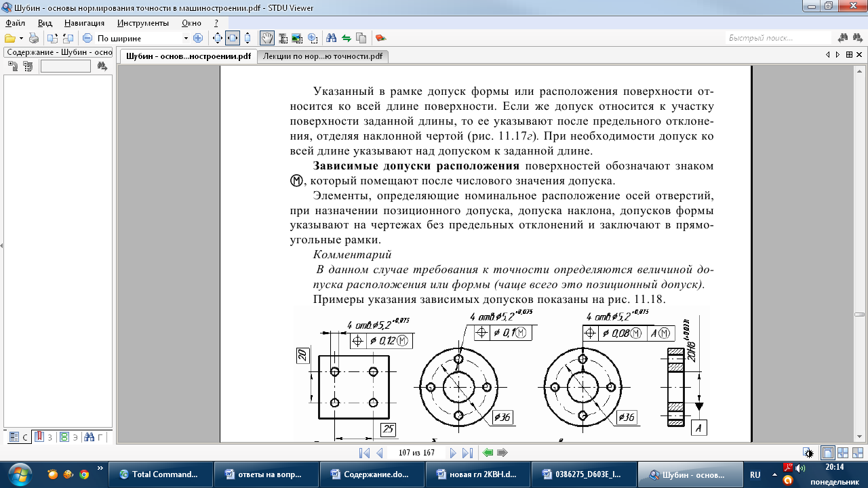Find next match binoculars icon
This screenshot has width=868, height=488.
(x=858, y=38)
